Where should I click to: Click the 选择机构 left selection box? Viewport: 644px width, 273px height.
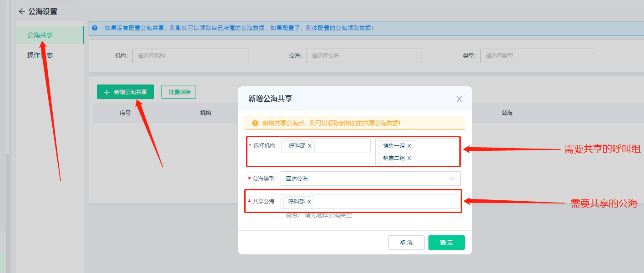341,146
